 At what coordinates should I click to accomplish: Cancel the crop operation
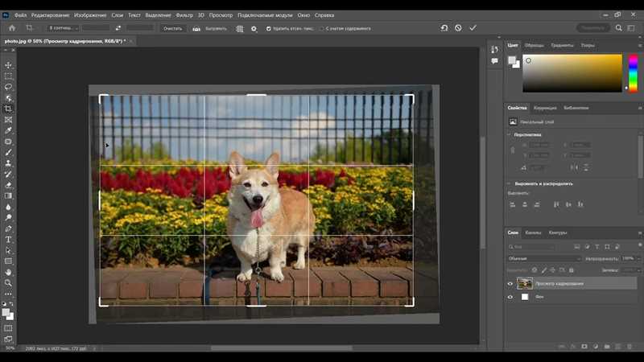pos(458,28)
